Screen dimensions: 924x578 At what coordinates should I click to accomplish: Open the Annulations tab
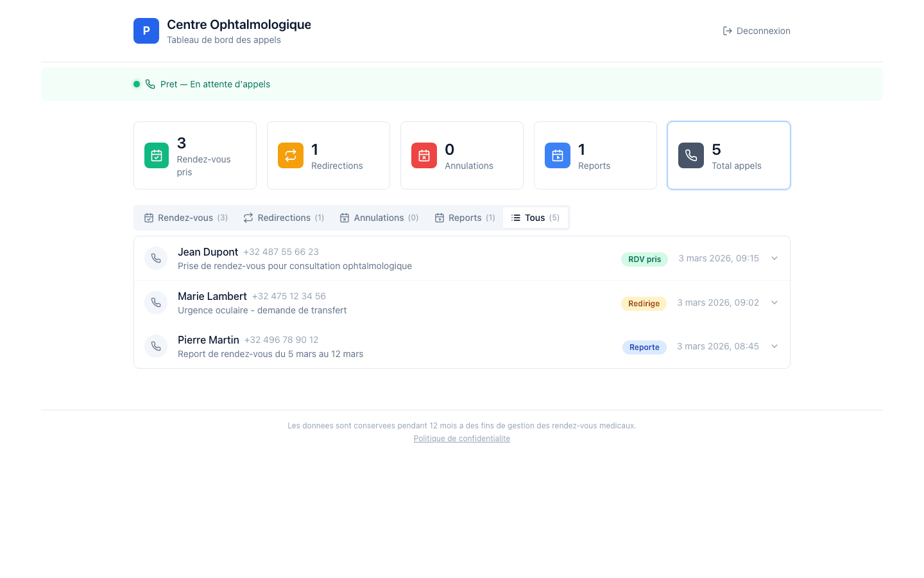(x=379, y=218)
